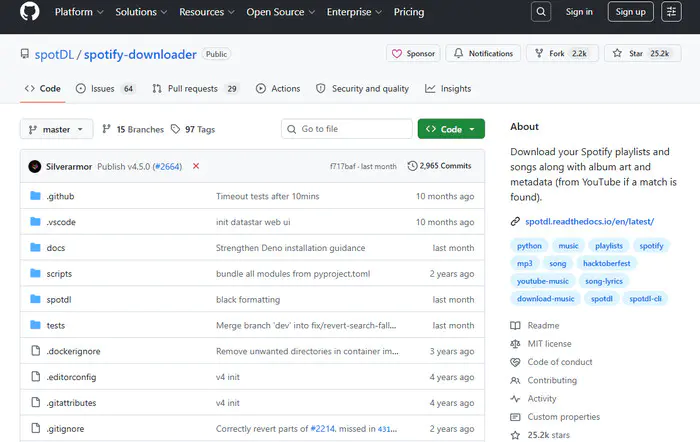Switch to the Code tab

(x=43, y=89)
